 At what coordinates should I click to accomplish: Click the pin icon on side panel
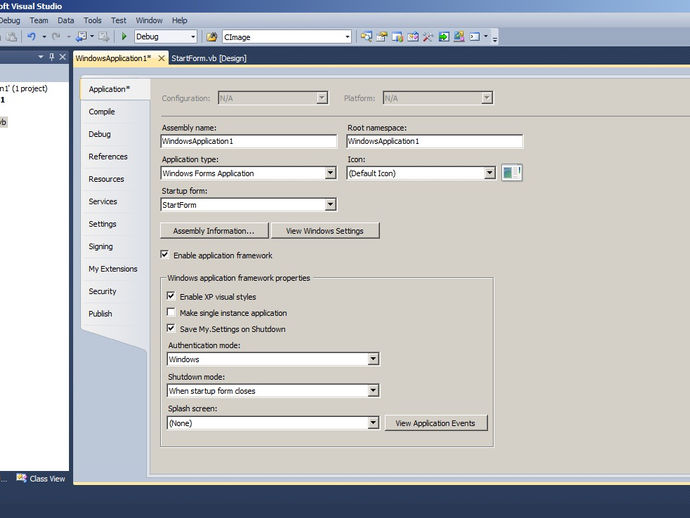pyautogui.click(x=51, y=57)
